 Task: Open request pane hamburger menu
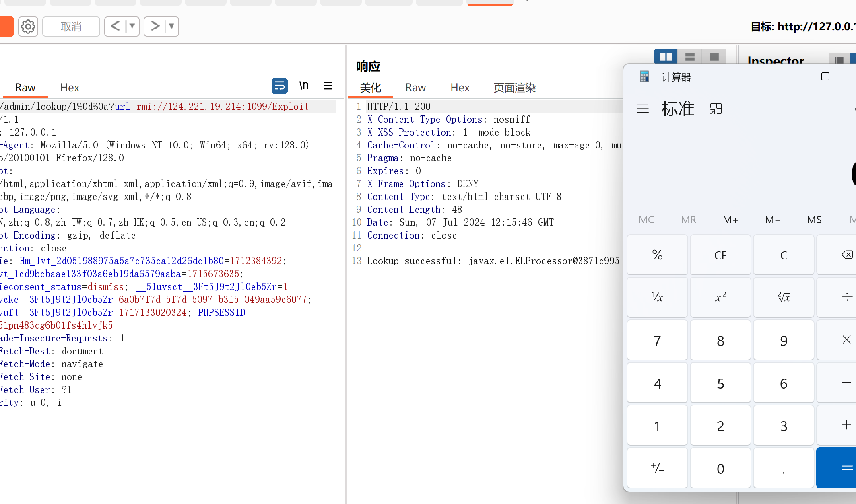(x=328, y=86)
